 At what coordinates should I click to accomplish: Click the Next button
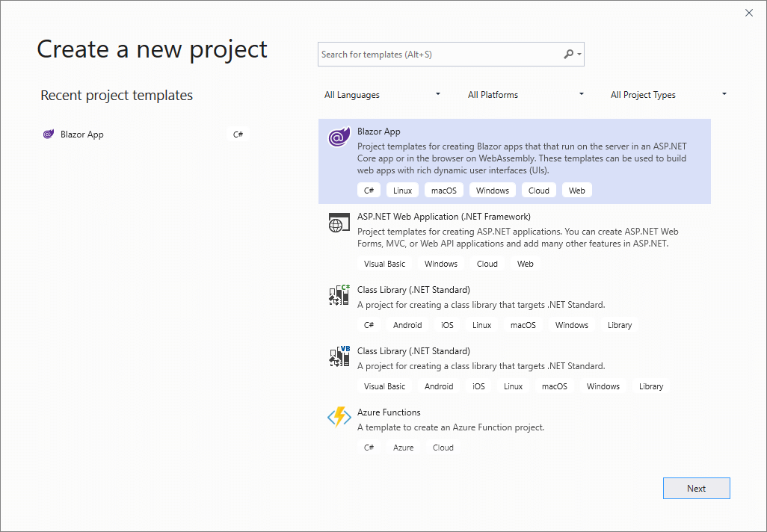[x=696, y=488]
